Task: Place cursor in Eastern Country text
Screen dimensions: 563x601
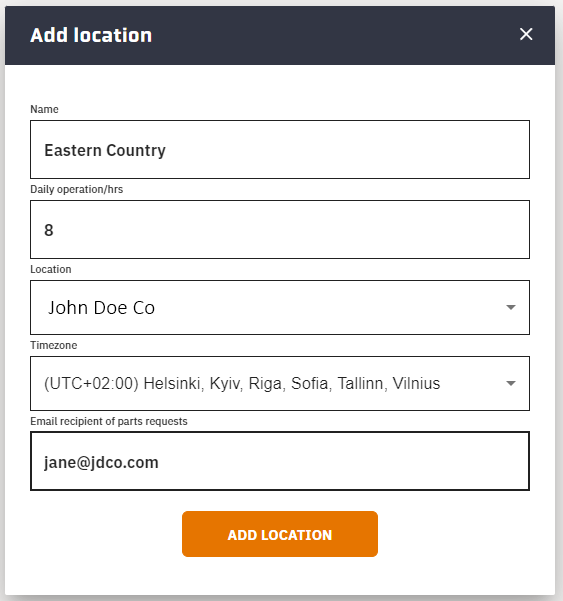Action: [x=105, y=150]
